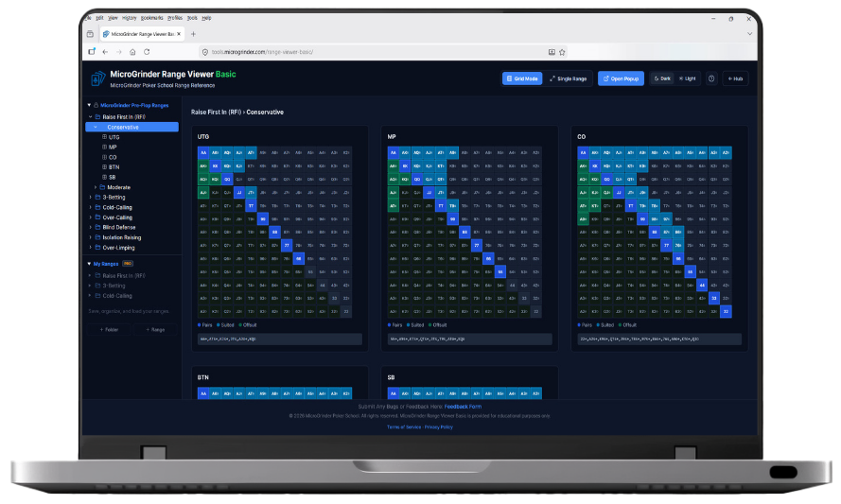Click the lock icon beside MicroGrinder Pre-Flop Ranges
Image resolution: width=841 pixels, height=504 pixels.
[x=96, y=106]
